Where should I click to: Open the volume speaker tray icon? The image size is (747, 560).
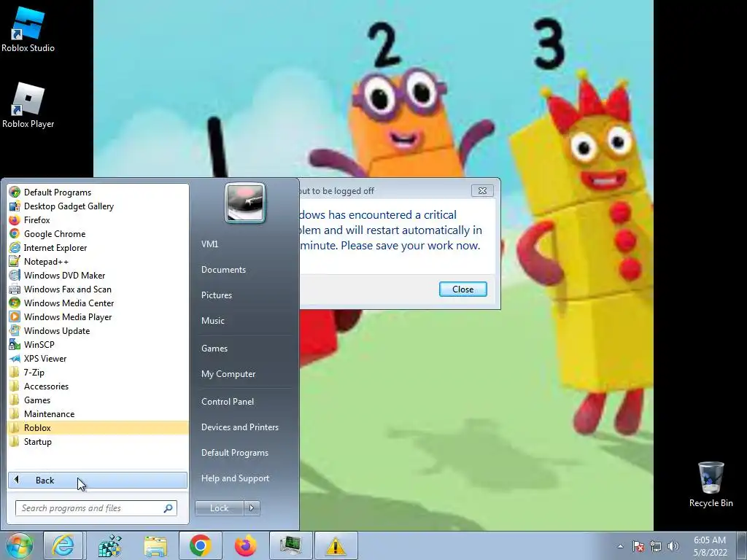[x=673, y=546]
